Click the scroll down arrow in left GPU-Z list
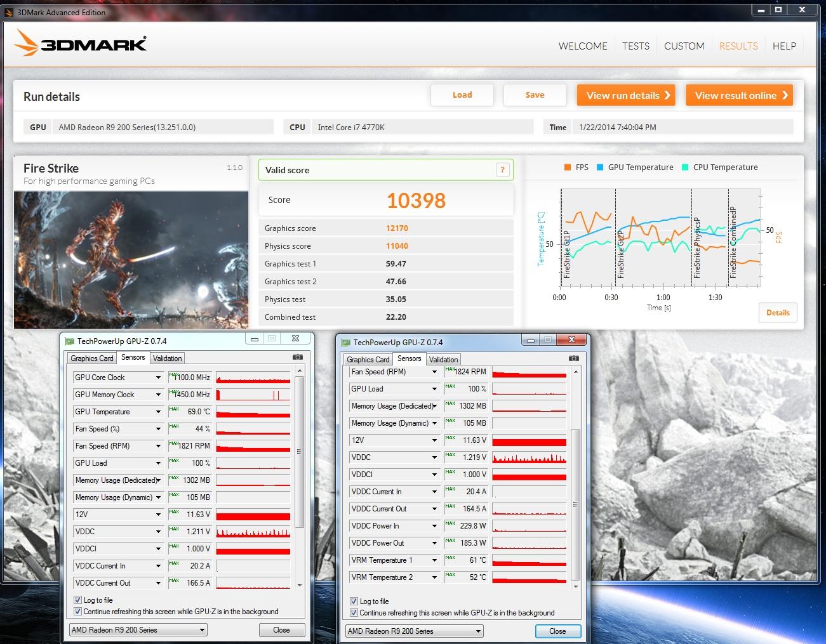This screenshot has width=826, height=644. (300, 585)
